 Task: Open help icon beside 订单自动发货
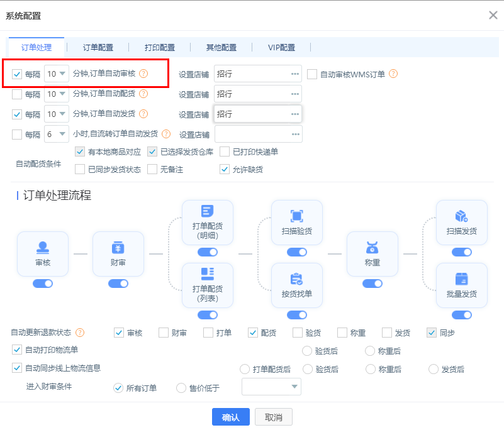(x=143, y=114)
